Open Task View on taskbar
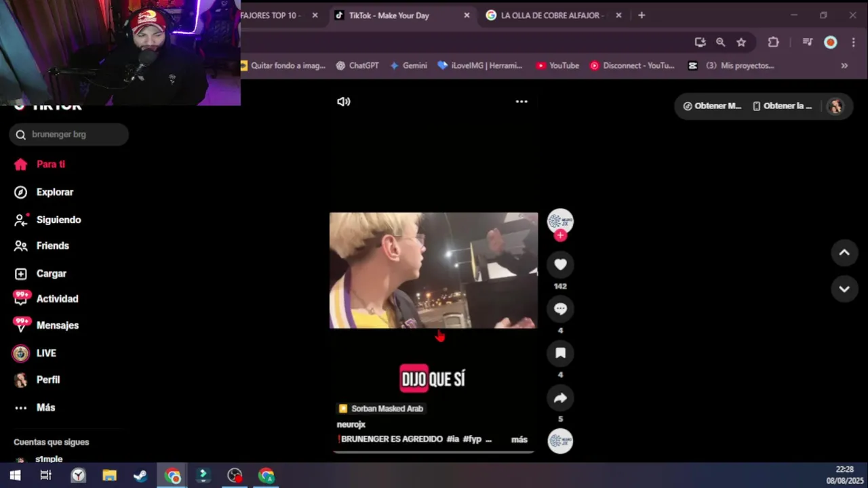 click(45, 476)
